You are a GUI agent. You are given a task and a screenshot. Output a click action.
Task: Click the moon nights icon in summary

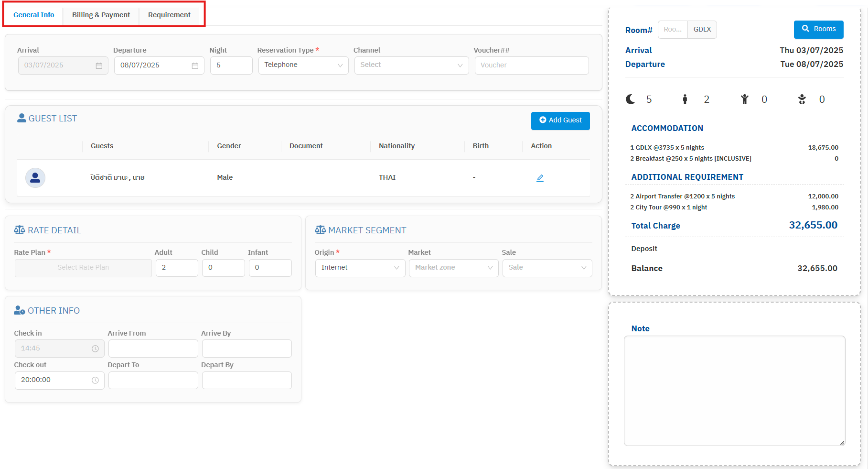coord(631,99)
